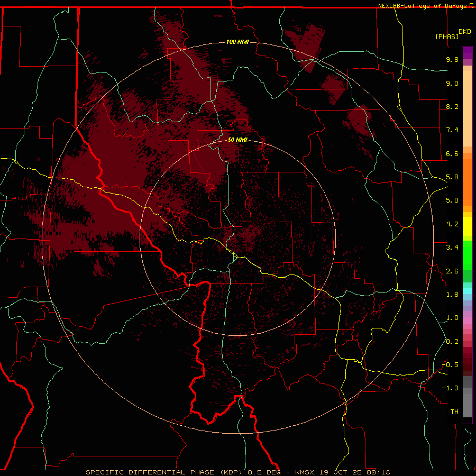This screenshot has width=476, height=476.
Task: Click the bright green band on the color bar
Action: [467, 256]
